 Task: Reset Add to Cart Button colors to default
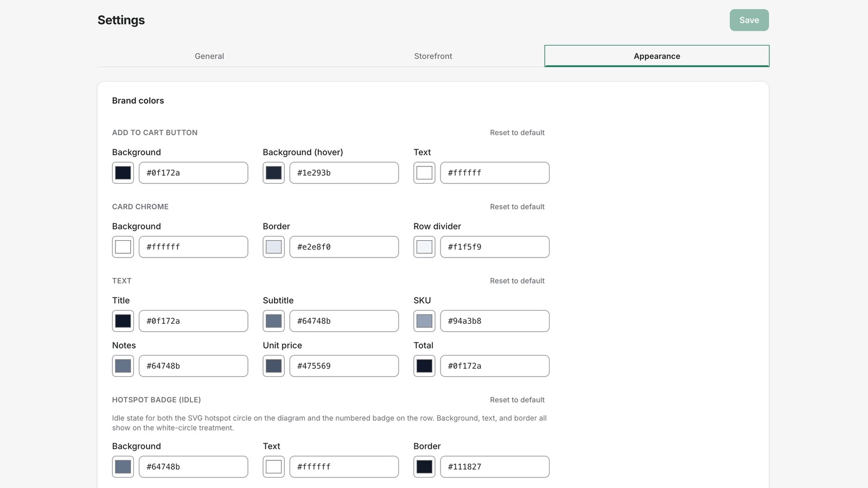[517, 132]
